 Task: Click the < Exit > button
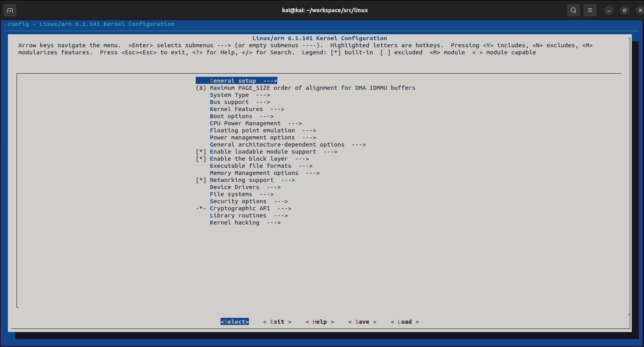[277, 322]
